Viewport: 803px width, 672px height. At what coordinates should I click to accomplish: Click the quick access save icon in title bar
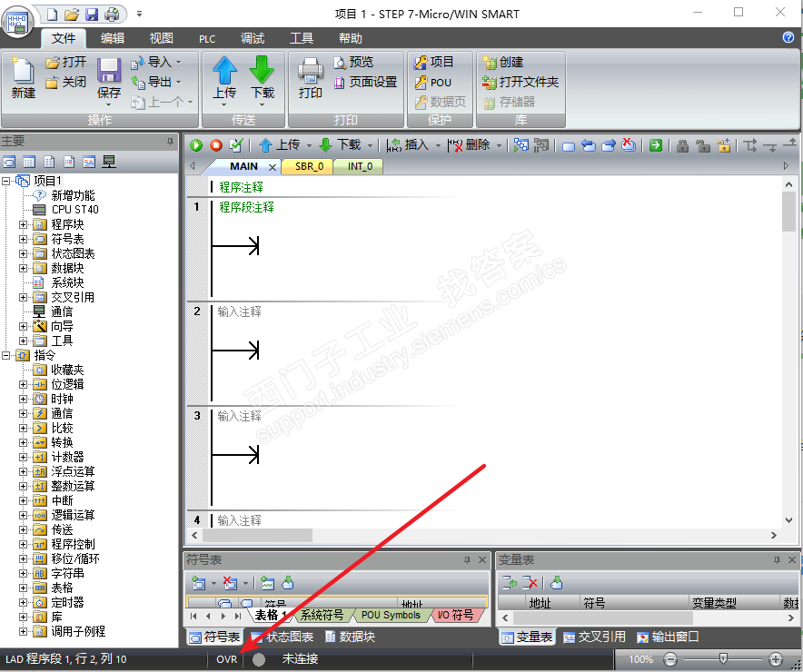click(x=92, y=15)
